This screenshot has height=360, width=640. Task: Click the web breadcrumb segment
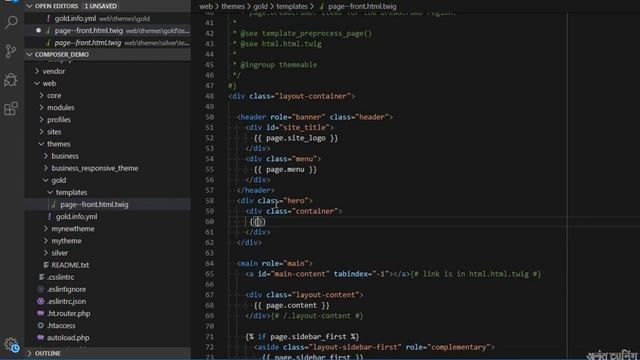[x=206, y=6]
